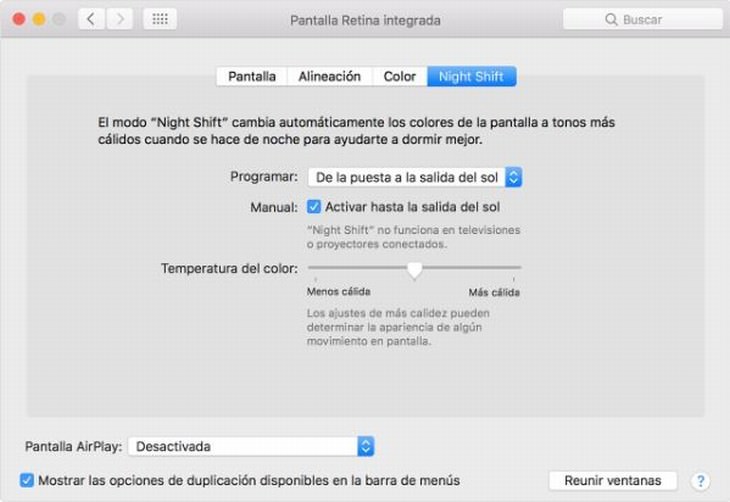Switch to the Pantalla tab
The width and height of the screenshot is (730, 502).
[x=252, y=76]
